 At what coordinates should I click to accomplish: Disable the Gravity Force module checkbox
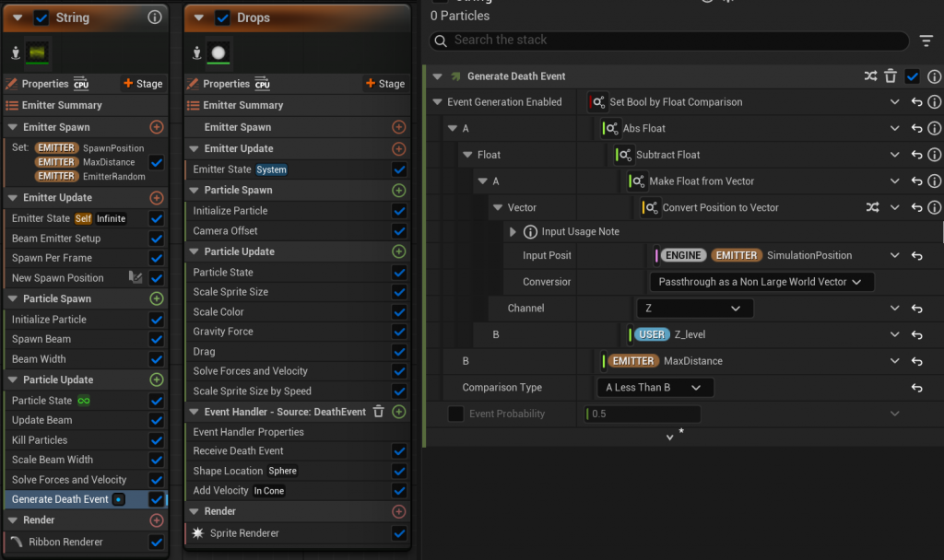[x=398, y=332]
